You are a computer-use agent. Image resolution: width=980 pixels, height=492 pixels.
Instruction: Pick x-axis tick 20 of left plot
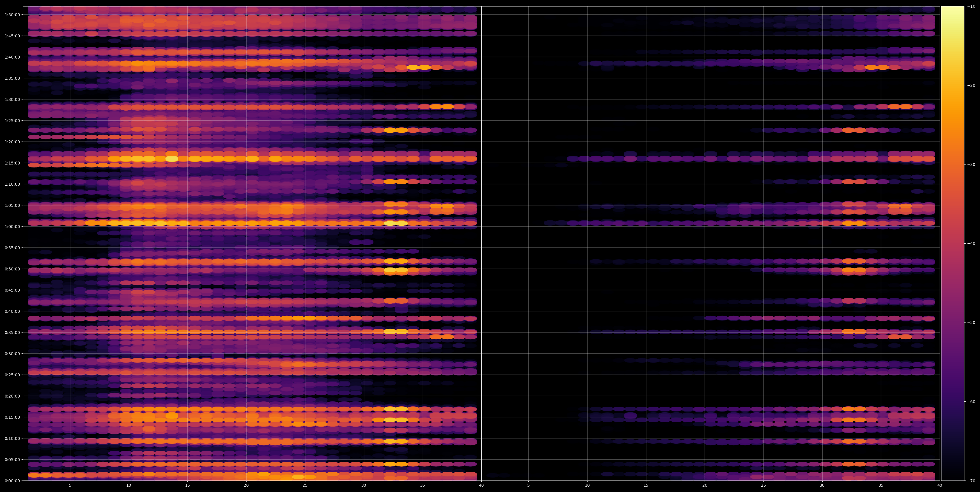246,486
